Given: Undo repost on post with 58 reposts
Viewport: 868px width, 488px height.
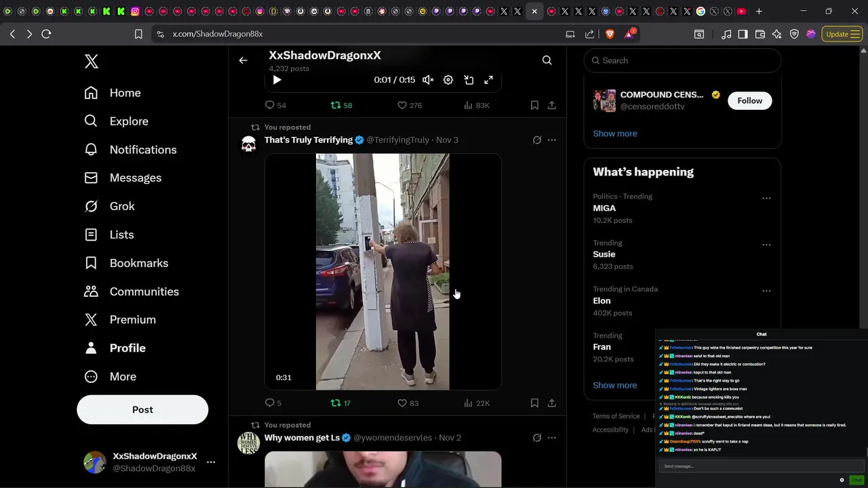Looking at the screenshot, I should pos(341,105).
